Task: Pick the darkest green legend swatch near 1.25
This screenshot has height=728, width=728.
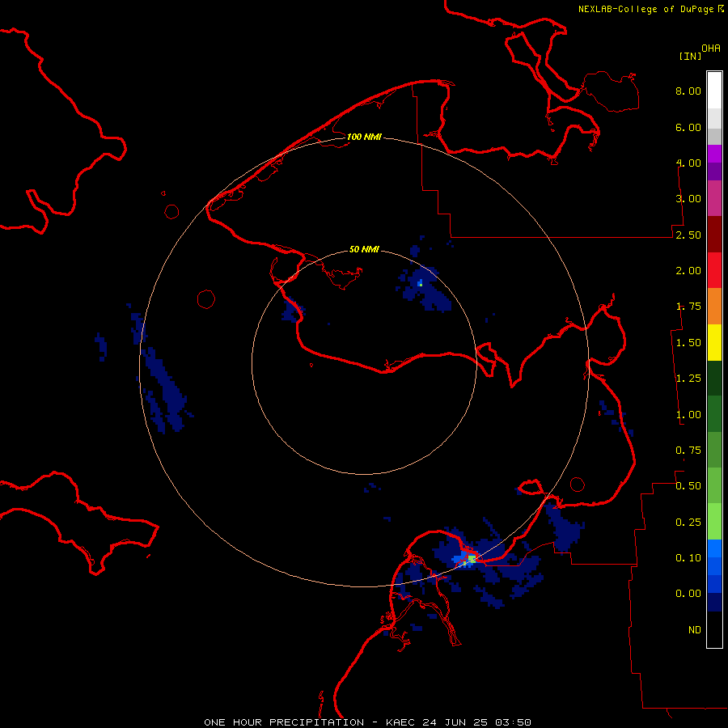Action: point(714,379)
